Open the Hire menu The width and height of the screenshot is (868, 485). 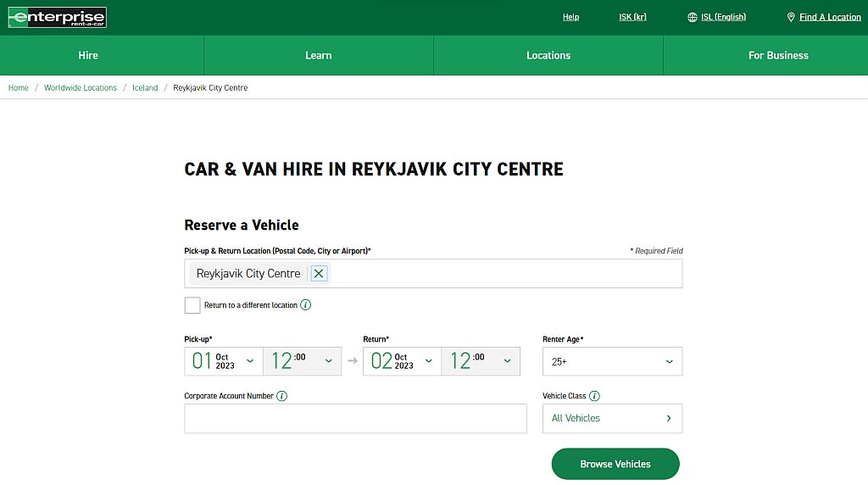[88, 55]
